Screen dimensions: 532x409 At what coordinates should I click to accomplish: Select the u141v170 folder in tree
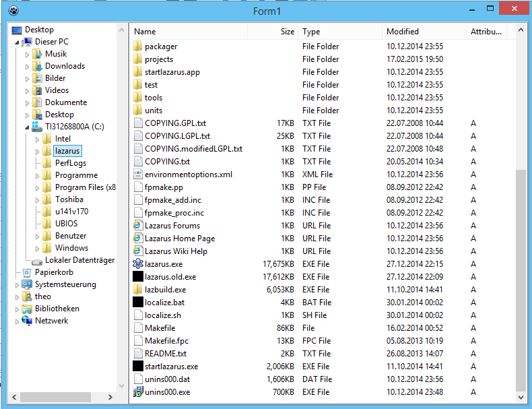point(71,212)
